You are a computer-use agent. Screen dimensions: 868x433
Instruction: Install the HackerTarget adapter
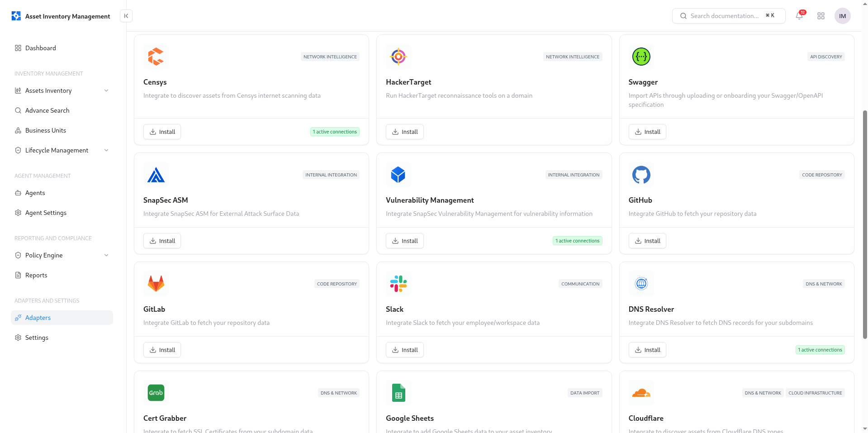pos(404,132)
